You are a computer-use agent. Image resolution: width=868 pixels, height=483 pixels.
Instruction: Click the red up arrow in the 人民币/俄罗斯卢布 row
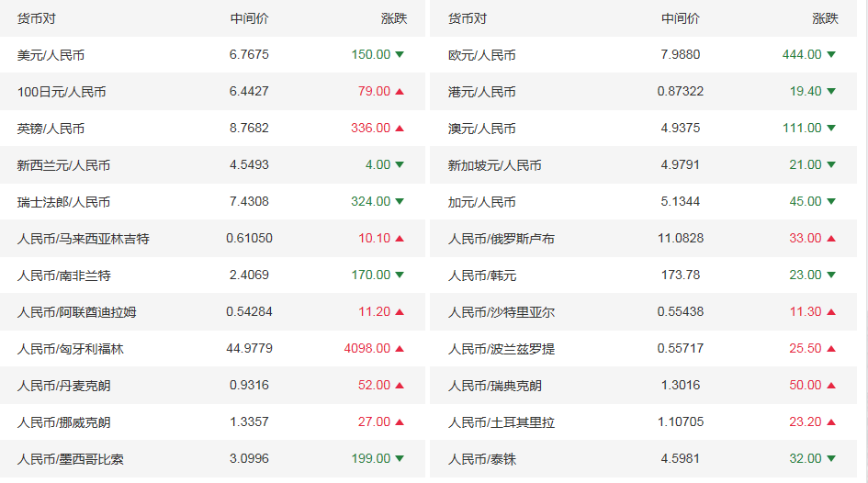click(x=831, y=239)
